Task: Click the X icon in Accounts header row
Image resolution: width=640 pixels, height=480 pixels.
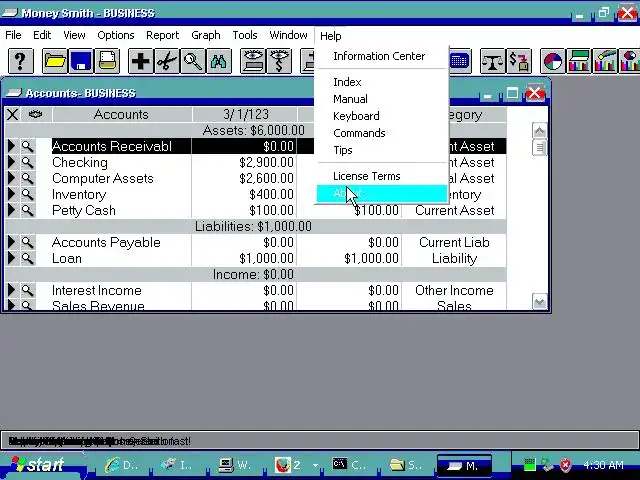Action: tap(12, 114)
